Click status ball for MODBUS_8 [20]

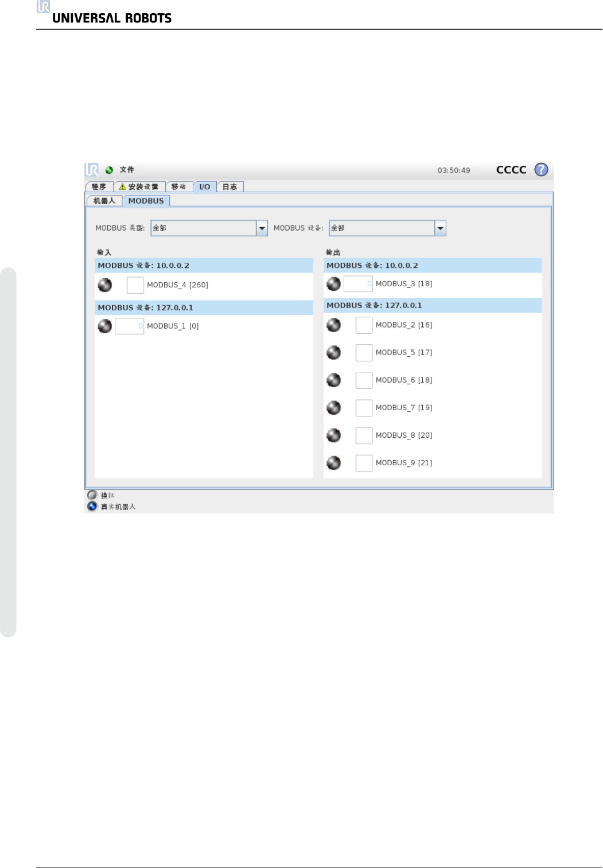click(x=333, y=435)
